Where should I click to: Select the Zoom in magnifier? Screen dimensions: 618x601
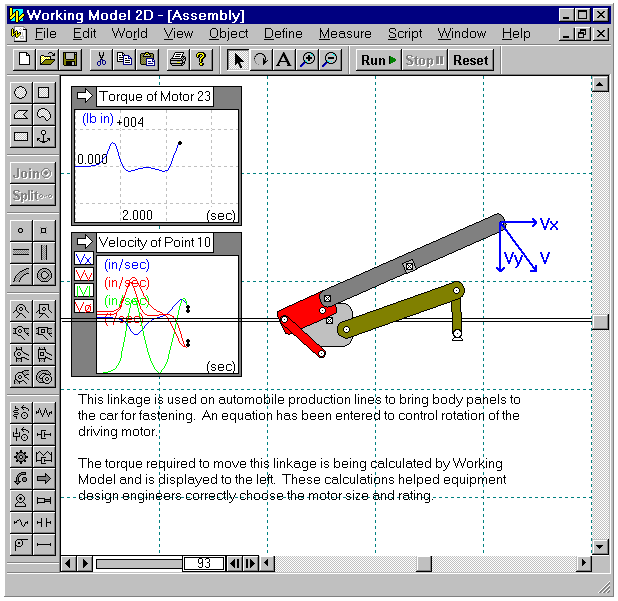coord(307,60)
